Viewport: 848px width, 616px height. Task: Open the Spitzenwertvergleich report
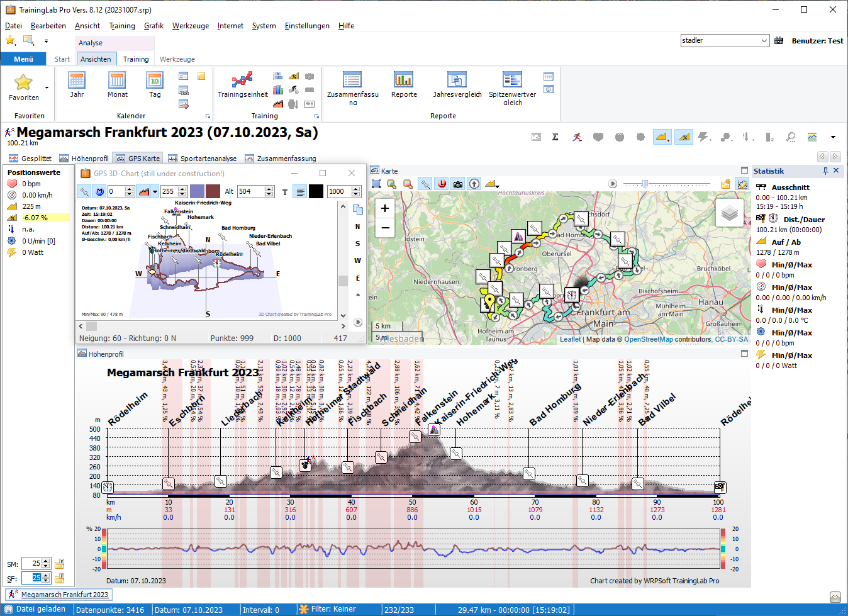point(512,87)
